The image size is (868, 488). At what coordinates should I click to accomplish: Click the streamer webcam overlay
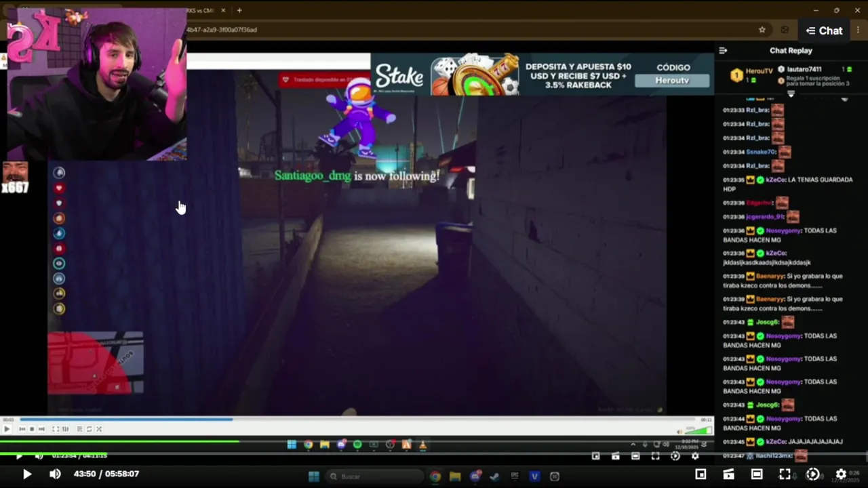[97, 84]
